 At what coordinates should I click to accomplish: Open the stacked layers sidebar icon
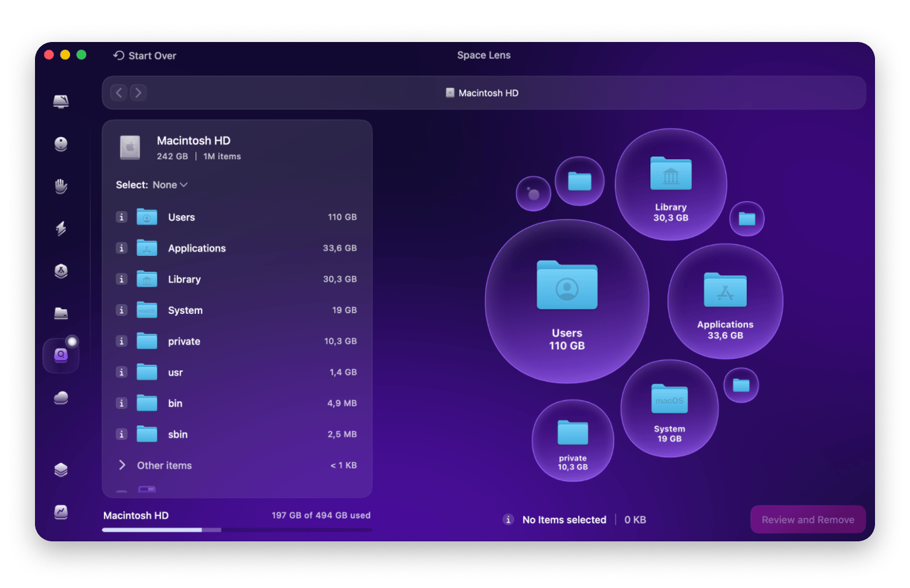(x=61, y=470)
